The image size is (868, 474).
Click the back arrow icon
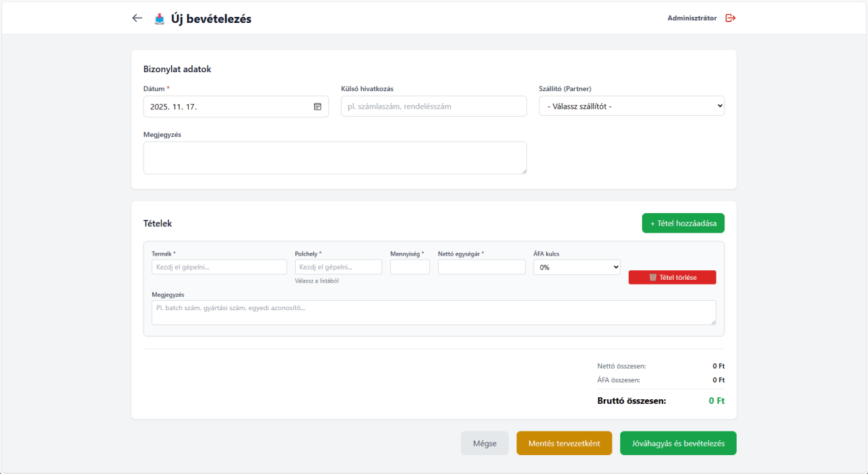[x=137, y=18]
